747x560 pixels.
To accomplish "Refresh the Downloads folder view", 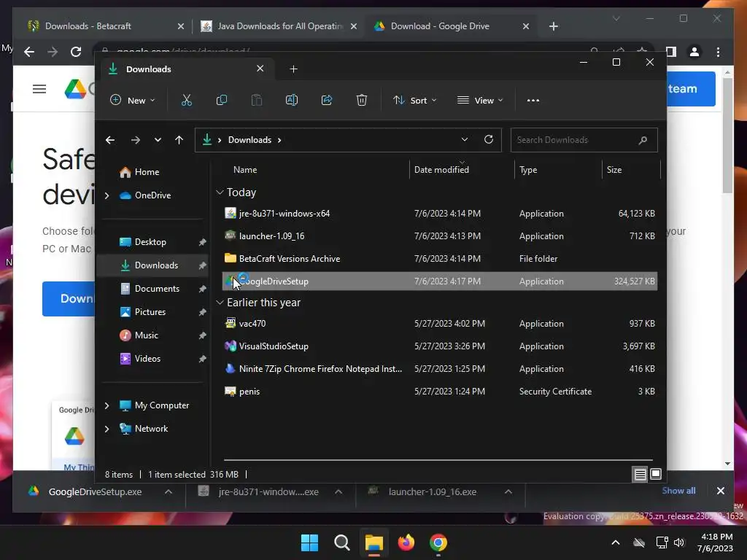I will click(489, 139).
